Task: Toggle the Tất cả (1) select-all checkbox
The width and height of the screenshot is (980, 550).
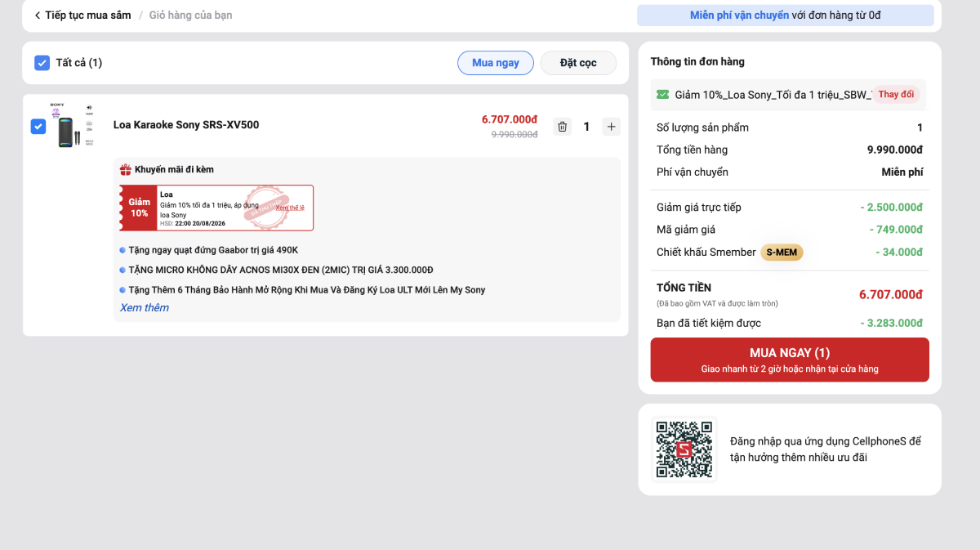Action: pyautogui.click(x=42, y=63)
